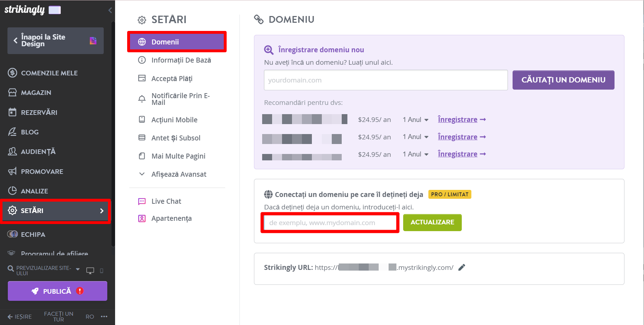Click the Setări gear heading icon
644x325 pixels.
142,20
